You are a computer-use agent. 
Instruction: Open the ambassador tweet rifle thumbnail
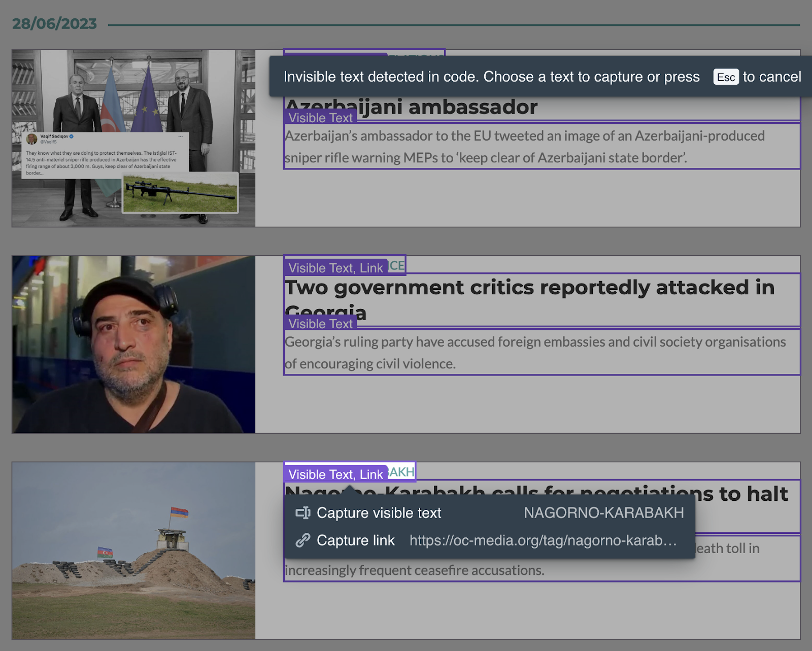pos(133,138)
